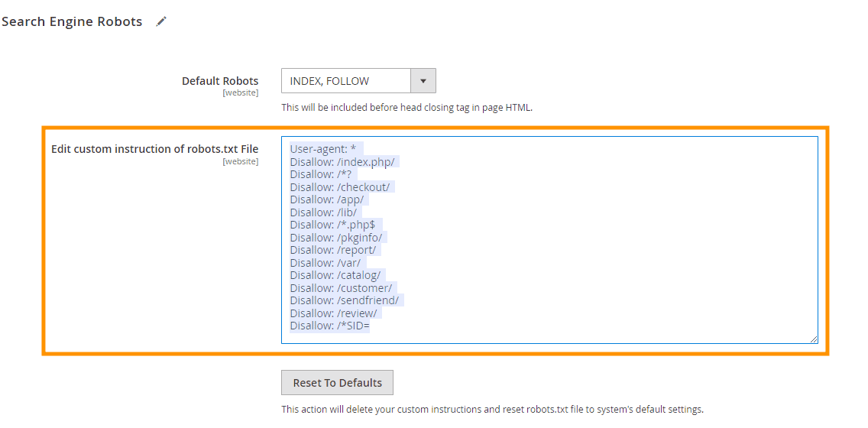Viewport: 868px width, 428px height.
Task: Click the textarea resize handle corner
Action: click(814, 339)
